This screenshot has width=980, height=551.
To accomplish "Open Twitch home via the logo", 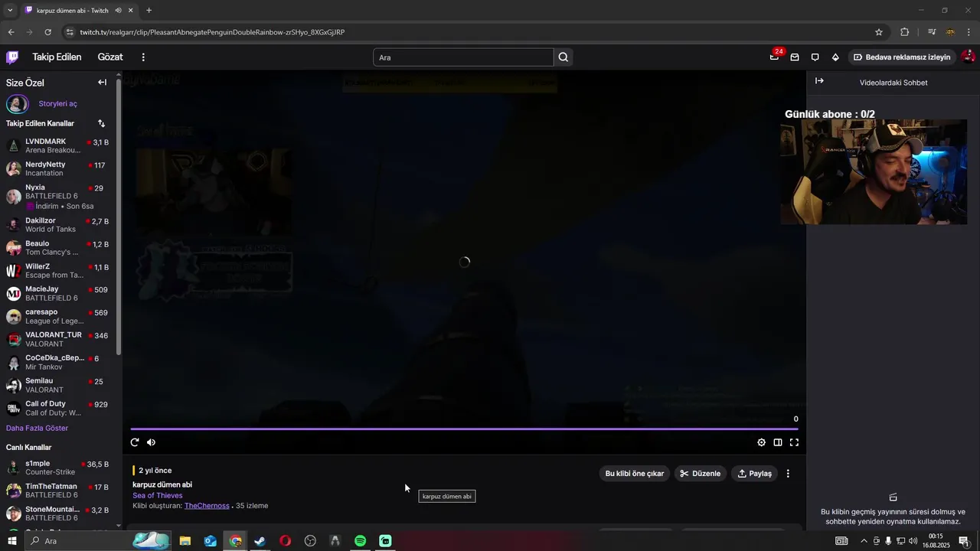I will click(12, 57).
